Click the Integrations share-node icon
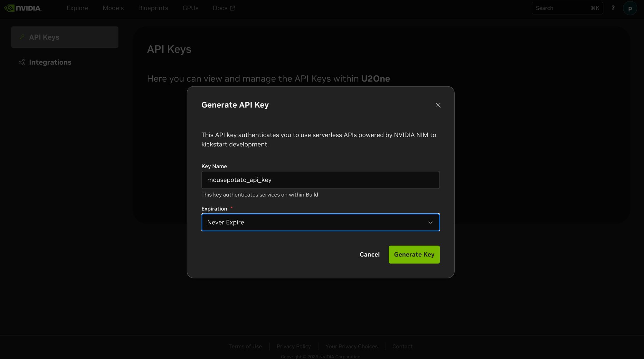This screenshot has width=644, height=359. click(22, 62)
